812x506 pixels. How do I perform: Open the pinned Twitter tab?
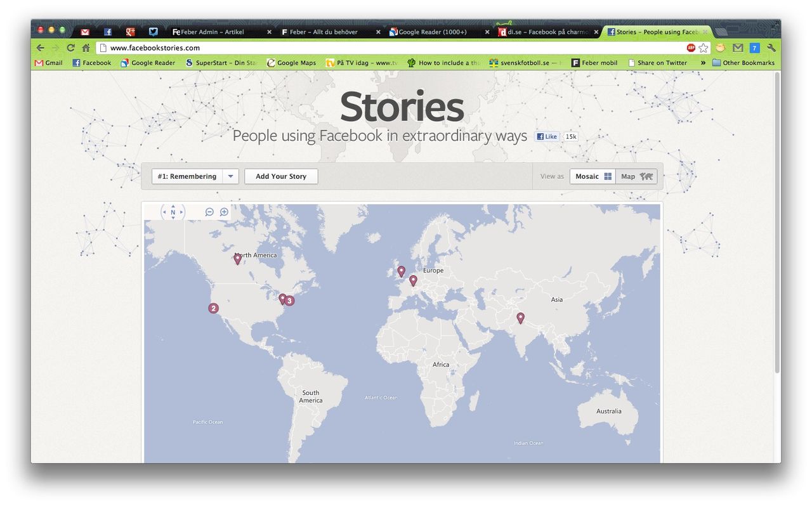click(154, 32)
